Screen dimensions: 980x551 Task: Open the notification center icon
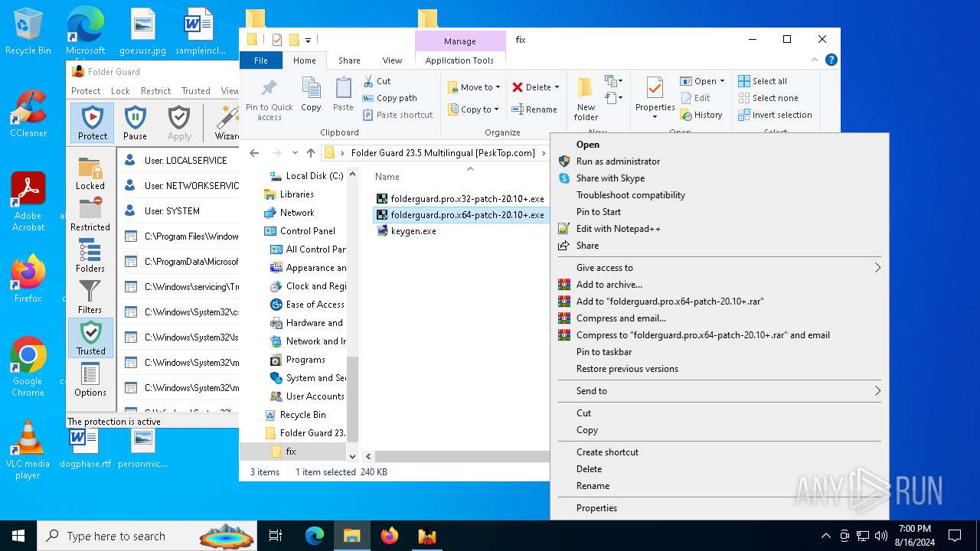pyautogui.click(x=954, y=536)
